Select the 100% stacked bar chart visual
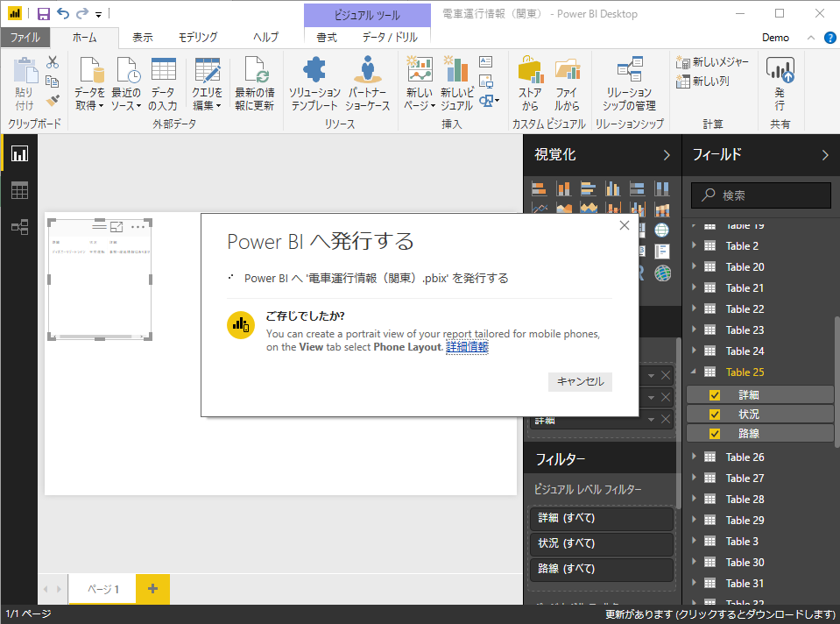Screen dimensions: 840x624 637,188
